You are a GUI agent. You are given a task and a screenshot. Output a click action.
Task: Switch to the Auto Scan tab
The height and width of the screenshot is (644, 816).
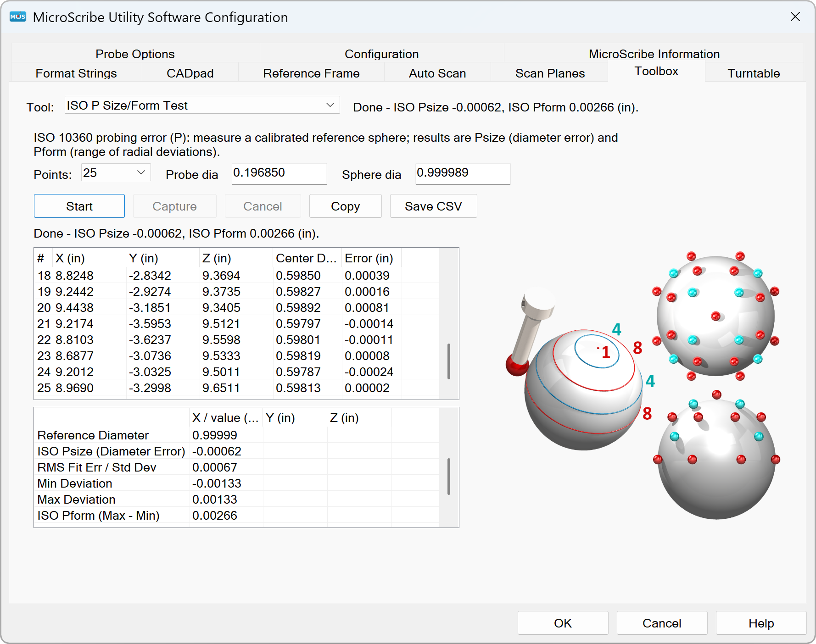(437, 73)
